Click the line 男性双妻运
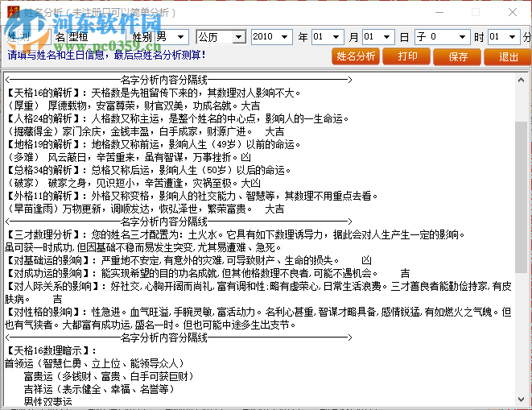The height and width of the screenshot is (410, 532). [x=47, y=402]
